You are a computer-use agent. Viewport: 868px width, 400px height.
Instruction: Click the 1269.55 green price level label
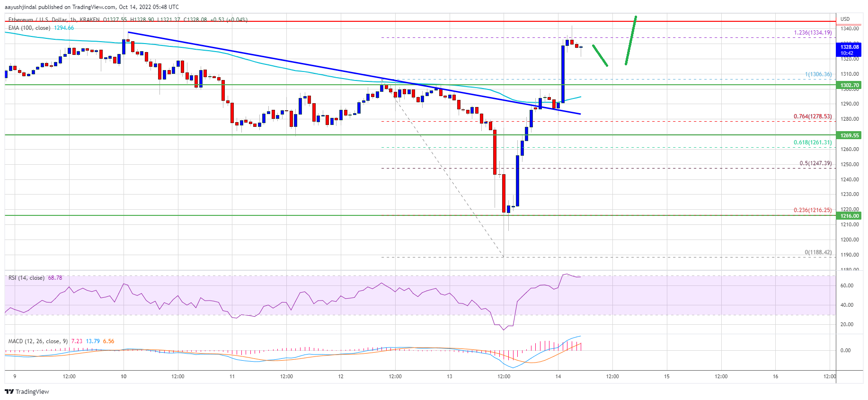850,135
